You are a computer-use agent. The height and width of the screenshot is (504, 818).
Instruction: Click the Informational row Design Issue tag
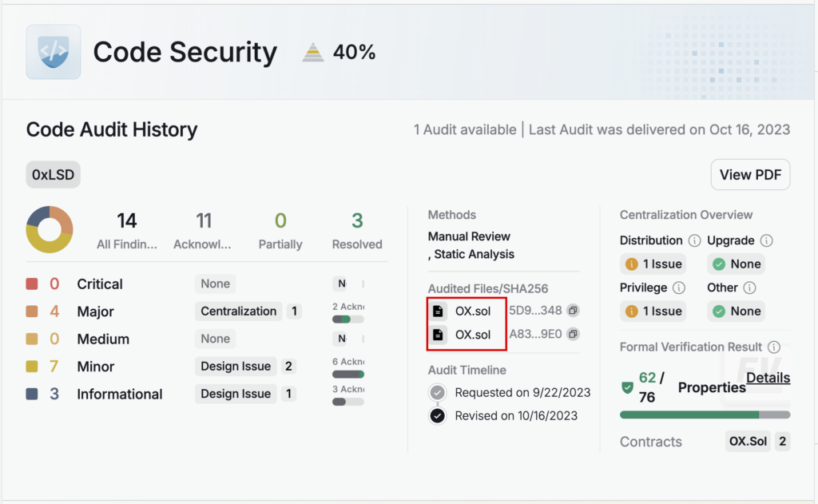click(x=236, y=394)
